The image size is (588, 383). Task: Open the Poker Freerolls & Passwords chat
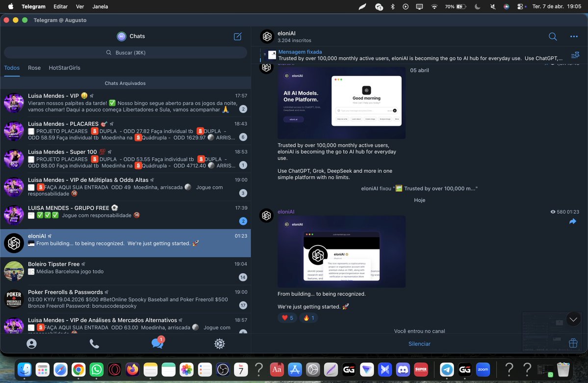(125, 299)
